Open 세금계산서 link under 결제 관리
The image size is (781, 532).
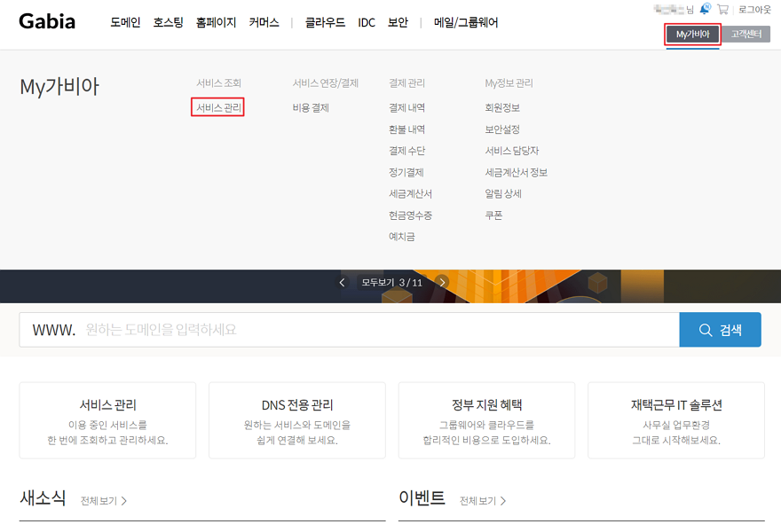click(410, 193)
